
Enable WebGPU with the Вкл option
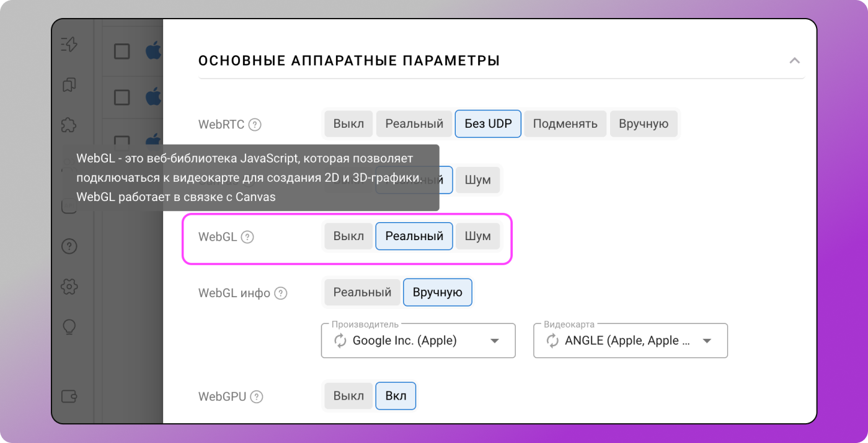click(396, 396)
